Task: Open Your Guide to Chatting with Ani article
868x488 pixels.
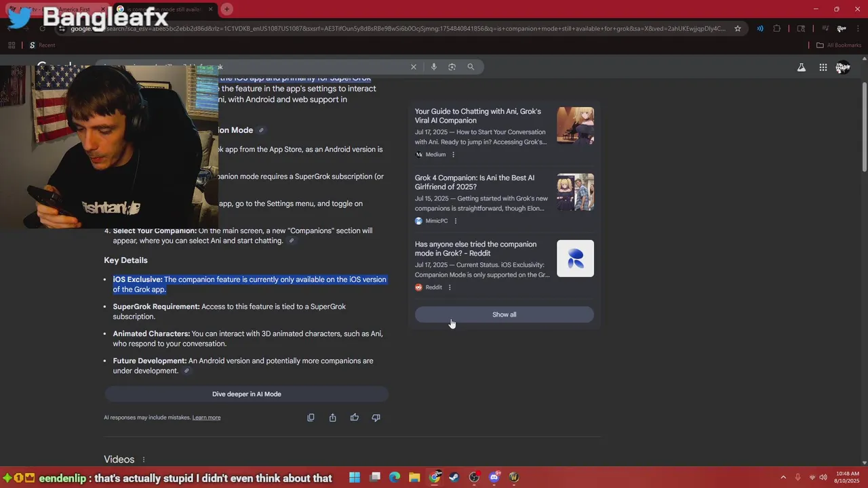Action: click(478, 116)
